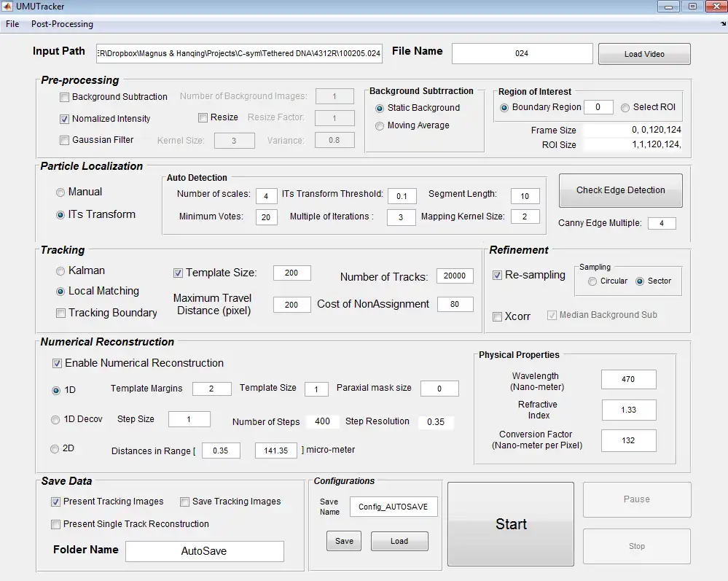Click the Folder Name field showing AutoSave
This screenshot has height=581, width=728.
click(x=204, y=551)
